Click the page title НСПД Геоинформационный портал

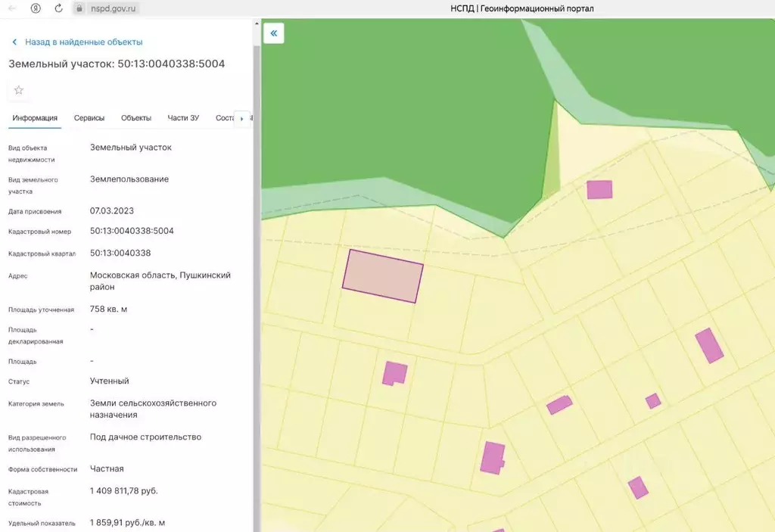pos(522,8)
